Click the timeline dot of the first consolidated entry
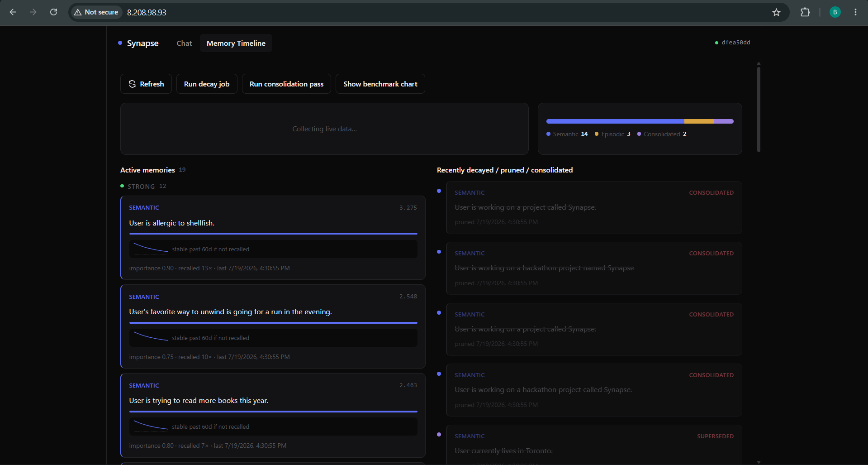868x465 pixels. pos(439,191)
